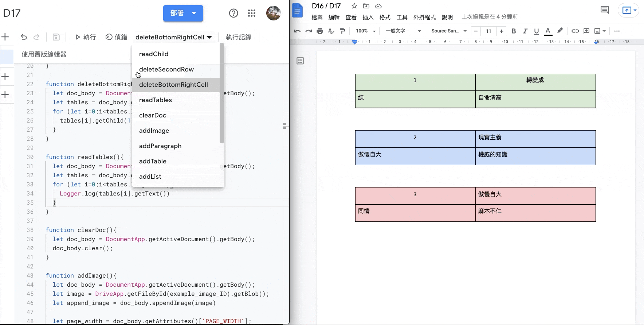The width and height of the screenshot is (644, 325).
Task: Open the 一般文字 paragraph style dropdown
Action: tap(403, 31)
